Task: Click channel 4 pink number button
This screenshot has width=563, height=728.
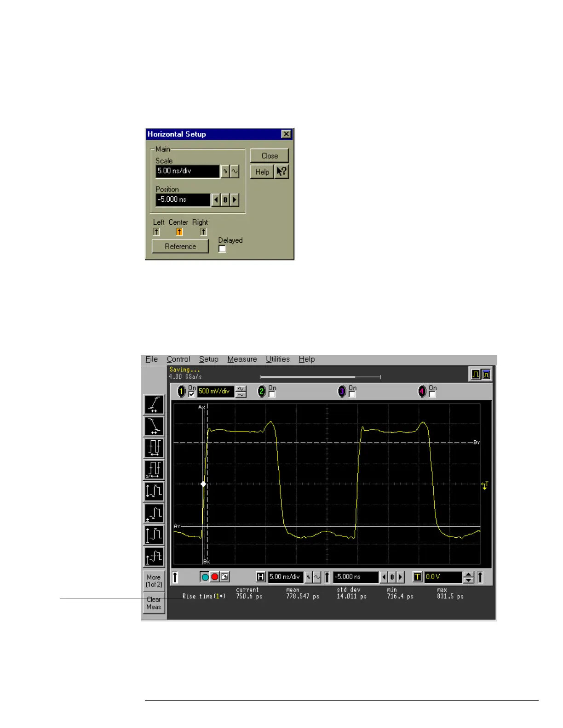Action: pyautogui.click(x=422, y=392)
